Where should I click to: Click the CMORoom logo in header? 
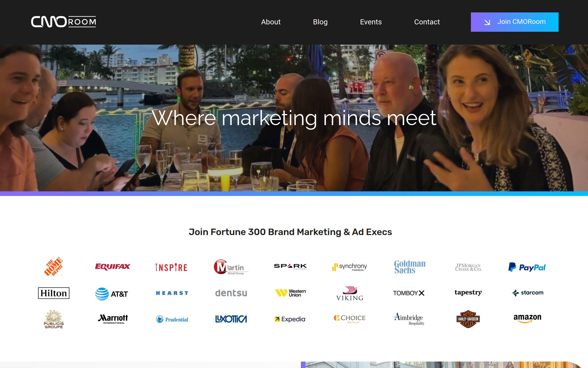tap(63, 22)
